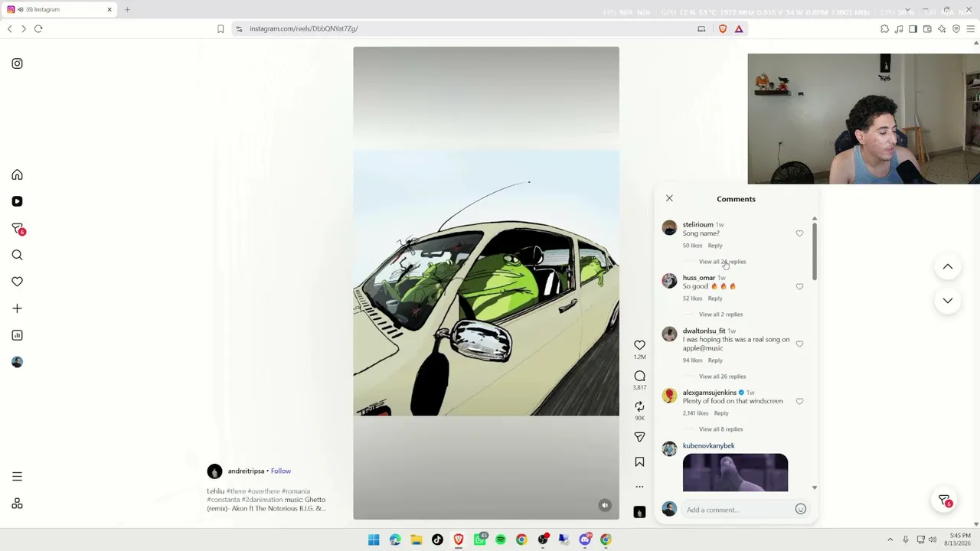Toggle the reel's sound with the speaker button
980x551 pixels.
coord(605,505)
